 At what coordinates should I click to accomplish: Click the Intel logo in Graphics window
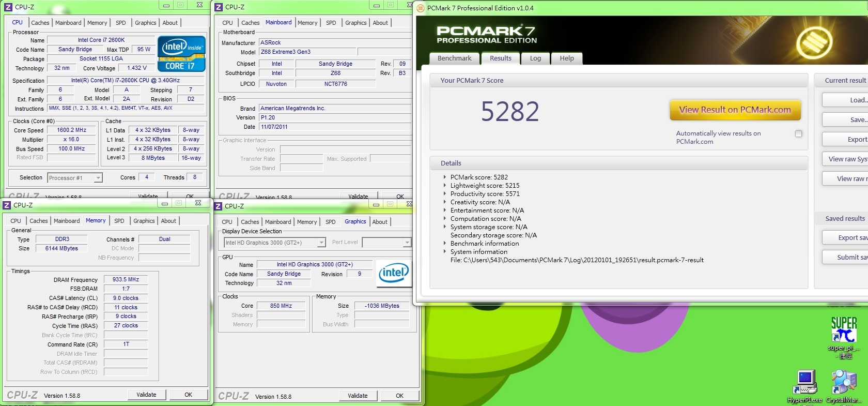(x=394, y=274)
